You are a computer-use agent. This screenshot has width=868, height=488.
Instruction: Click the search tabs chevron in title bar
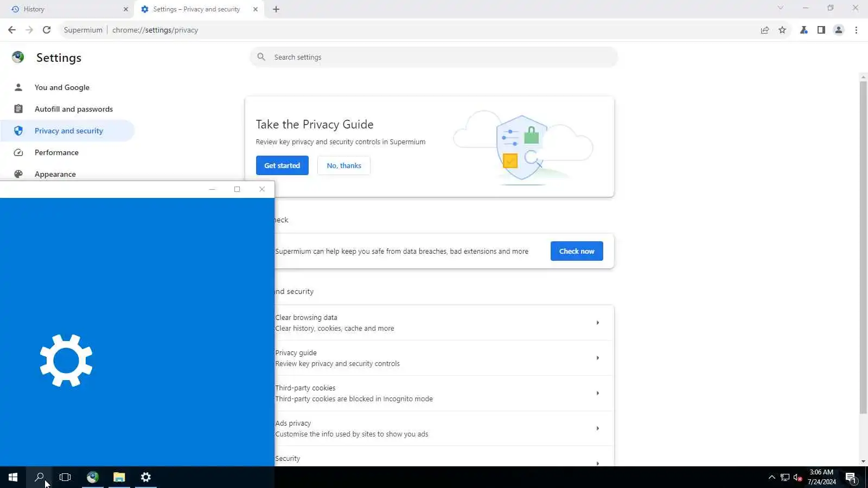pos(780,8)
